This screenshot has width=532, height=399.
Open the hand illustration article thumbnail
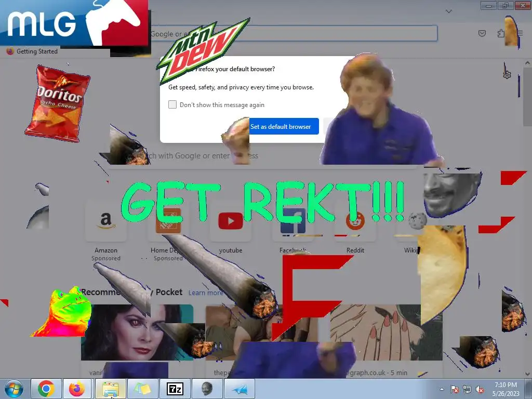386,332
